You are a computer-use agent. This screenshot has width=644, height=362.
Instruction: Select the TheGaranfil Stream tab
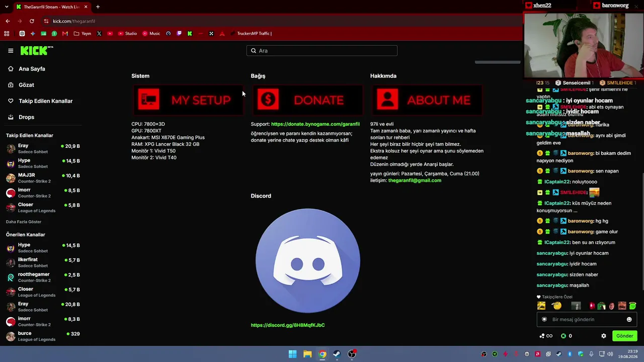coord(51,7)
